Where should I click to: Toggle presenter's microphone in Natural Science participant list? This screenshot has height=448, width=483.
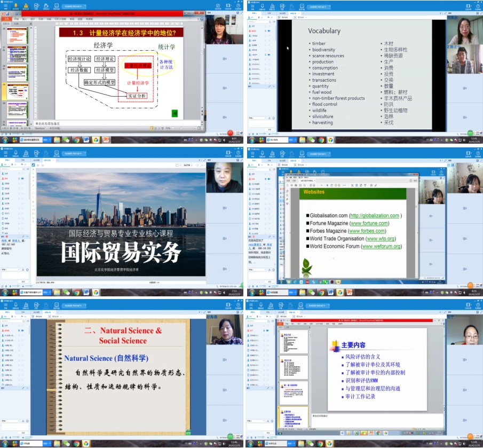coord(20,331)
